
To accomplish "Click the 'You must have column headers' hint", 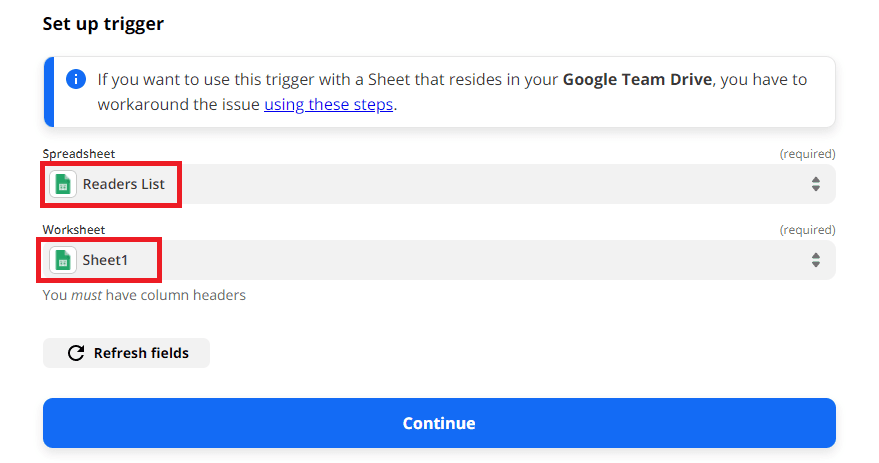I will pos(144,295).
